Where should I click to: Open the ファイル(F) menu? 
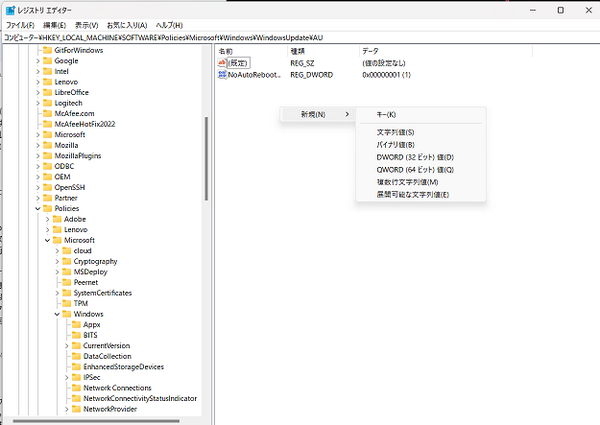pyautogui.click(x=20, y=24)
